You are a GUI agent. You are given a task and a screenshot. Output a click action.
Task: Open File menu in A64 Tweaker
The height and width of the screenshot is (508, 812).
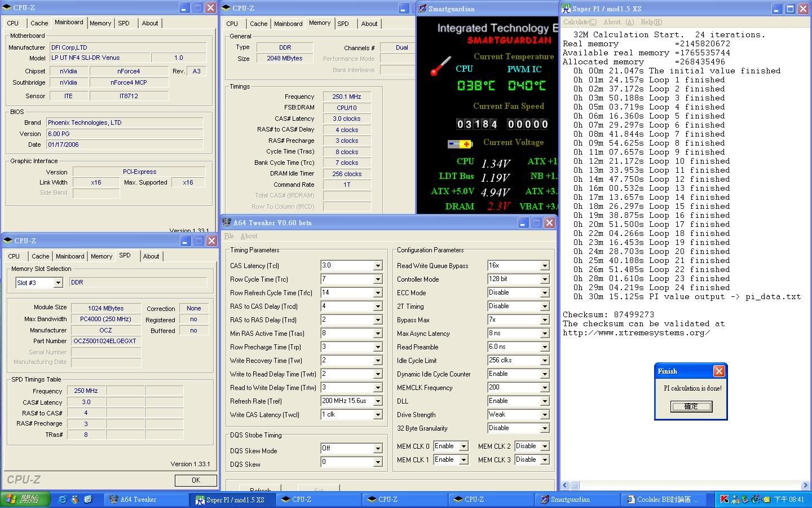[229, 236]
